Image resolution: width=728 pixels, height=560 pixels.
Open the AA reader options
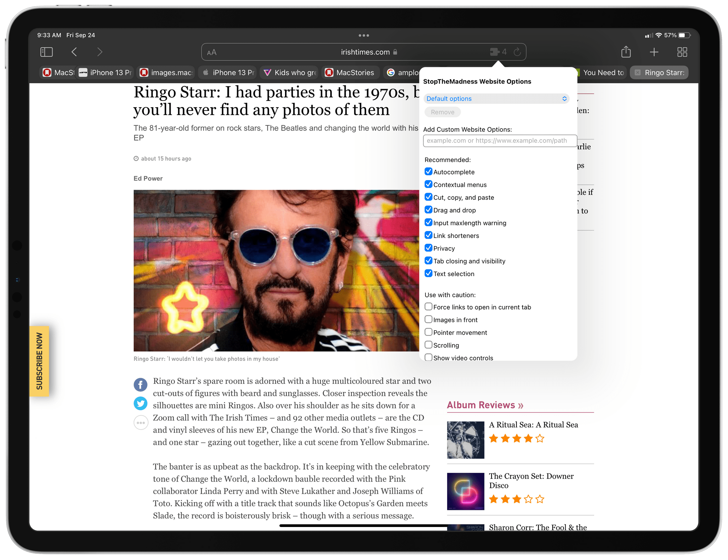pyautogui.click(x=212, y=53)
